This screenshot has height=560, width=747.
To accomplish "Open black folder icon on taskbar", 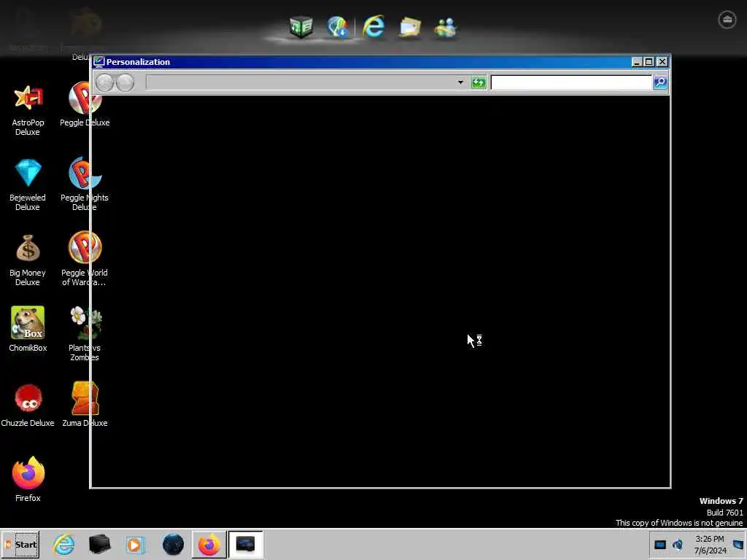I will tap(99, 544).
